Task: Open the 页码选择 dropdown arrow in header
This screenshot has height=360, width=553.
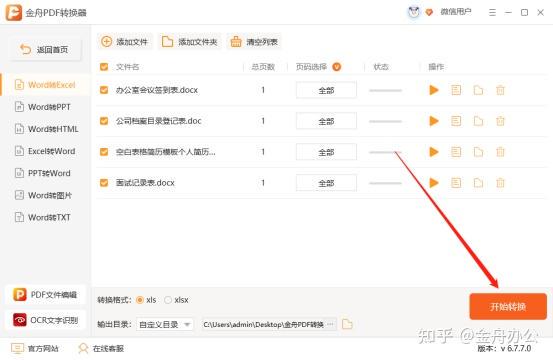Action: [x=337, y=67]
